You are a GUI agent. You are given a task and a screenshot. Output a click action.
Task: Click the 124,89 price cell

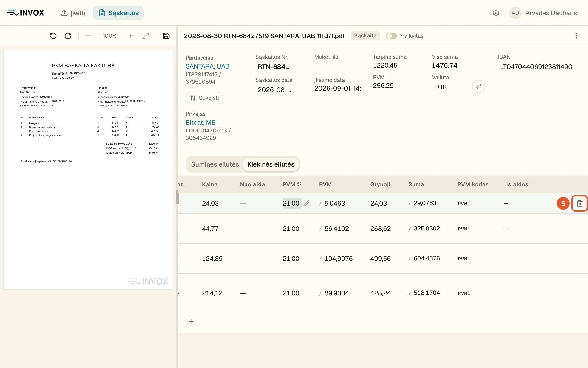click(212, 259)
